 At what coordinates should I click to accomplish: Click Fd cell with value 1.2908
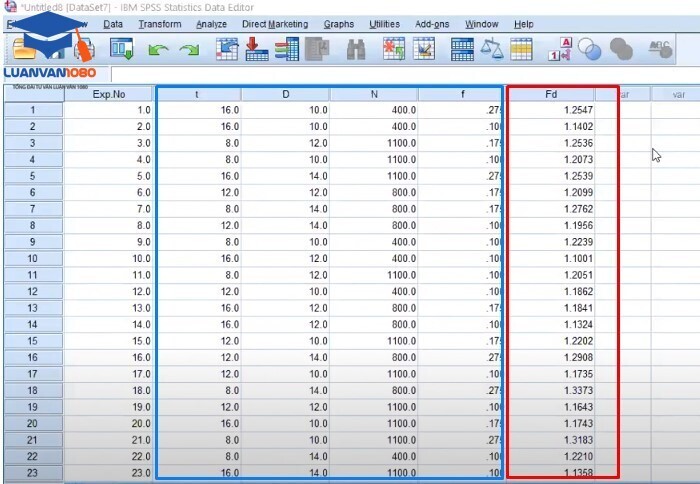(x=552, y=358)
